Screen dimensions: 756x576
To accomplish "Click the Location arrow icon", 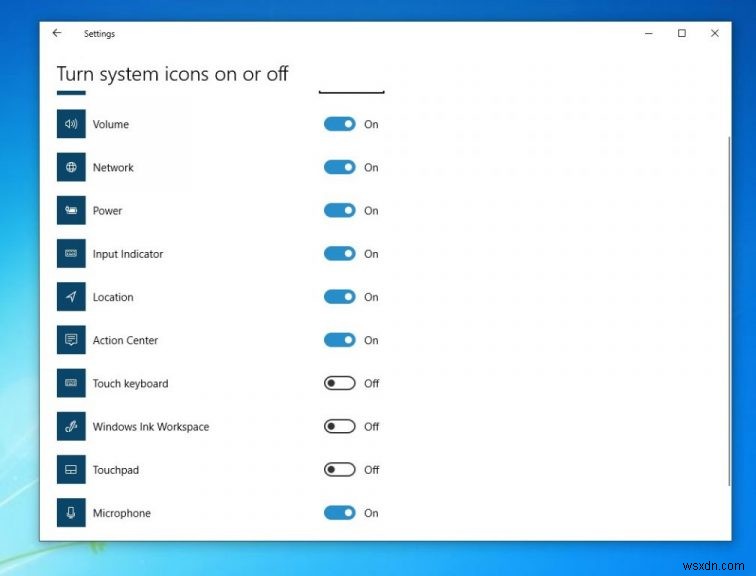I will 71,296.
